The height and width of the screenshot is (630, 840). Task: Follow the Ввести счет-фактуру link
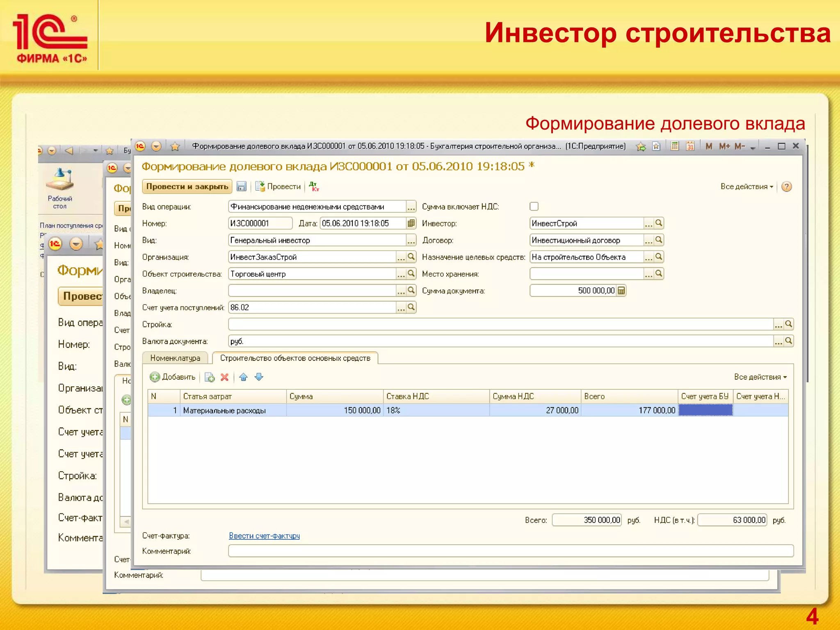tap(264, 536)
